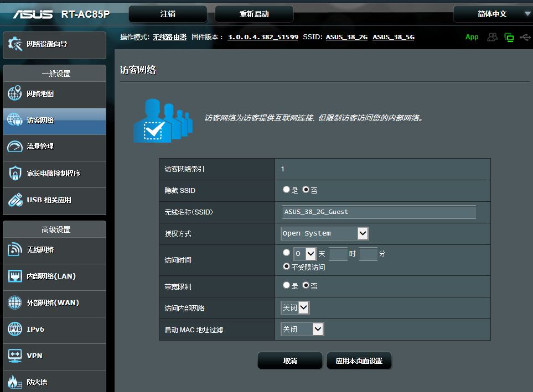Select 不受限访问 radio option
533x392 pixels.
tap(286, 266)
